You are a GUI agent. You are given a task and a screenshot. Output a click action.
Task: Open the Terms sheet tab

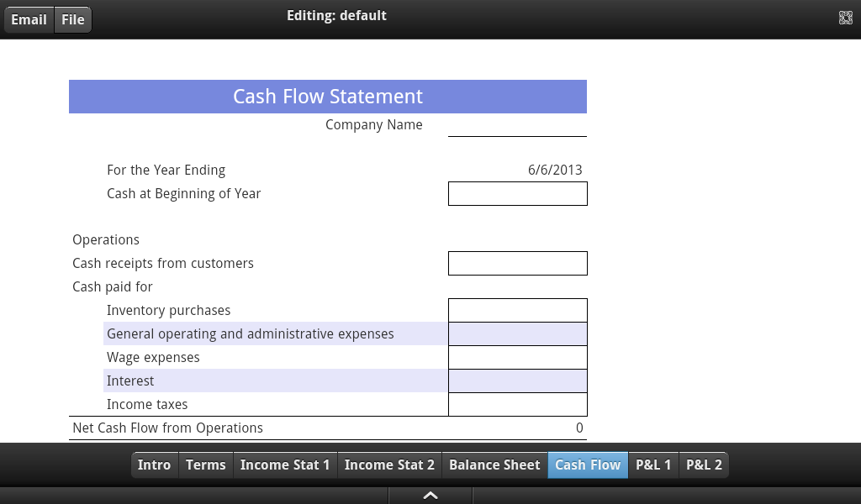[205, 465]
